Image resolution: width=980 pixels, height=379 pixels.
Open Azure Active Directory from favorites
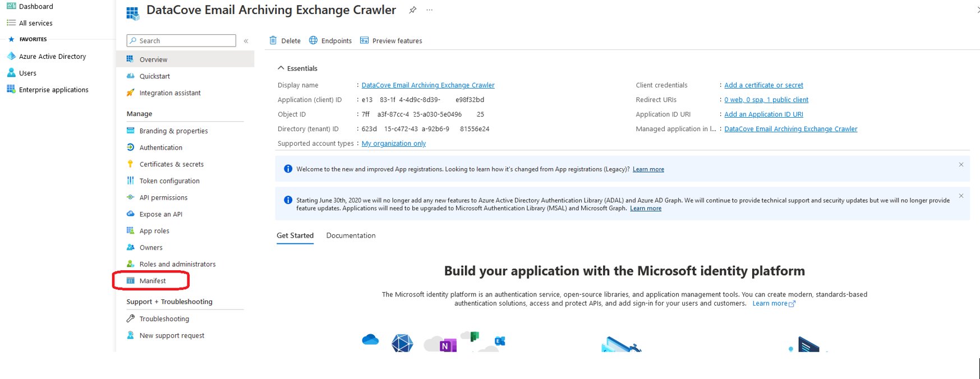(x=52, y=56)
